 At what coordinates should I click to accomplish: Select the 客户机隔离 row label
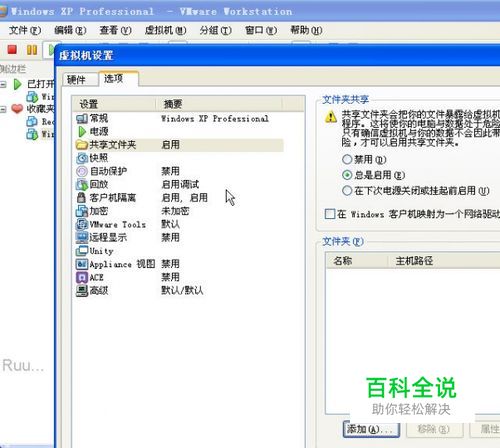[x=113, y=198]
